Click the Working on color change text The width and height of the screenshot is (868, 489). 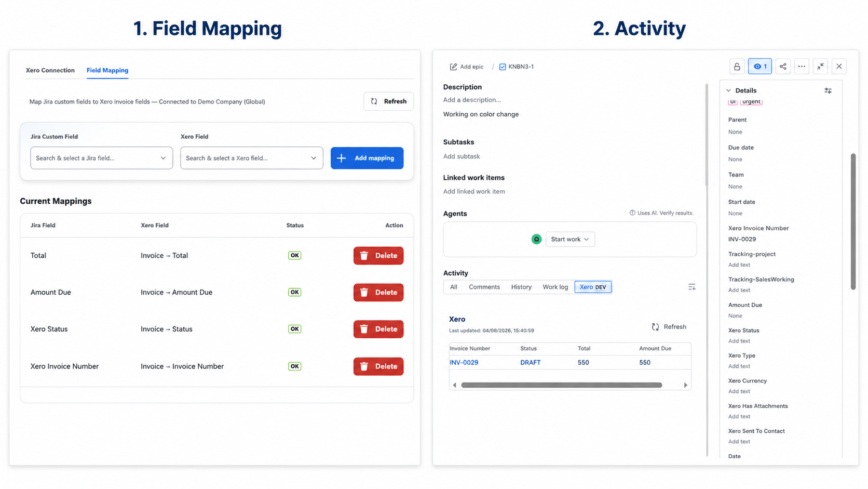click(481, 114)
